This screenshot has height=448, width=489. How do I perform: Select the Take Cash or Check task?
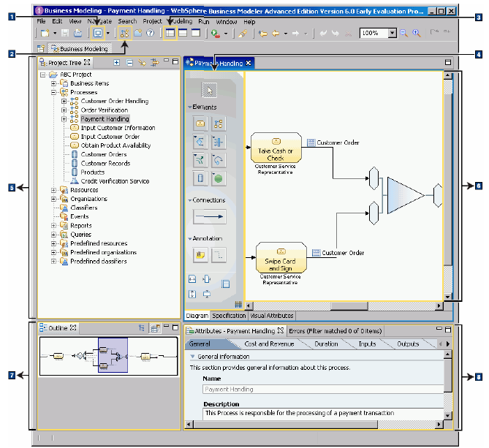click(276, 148)
